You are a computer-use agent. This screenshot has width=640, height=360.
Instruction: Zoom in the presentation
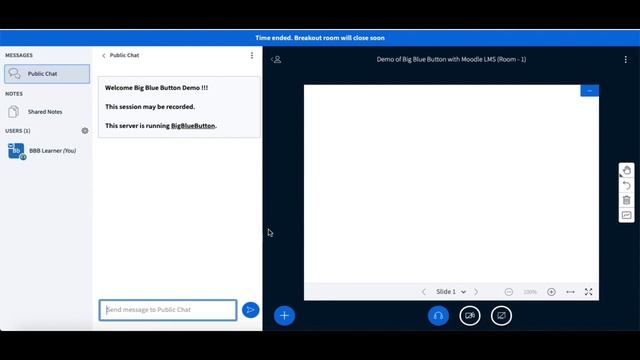pyautogui.click(x=551, y=292)
